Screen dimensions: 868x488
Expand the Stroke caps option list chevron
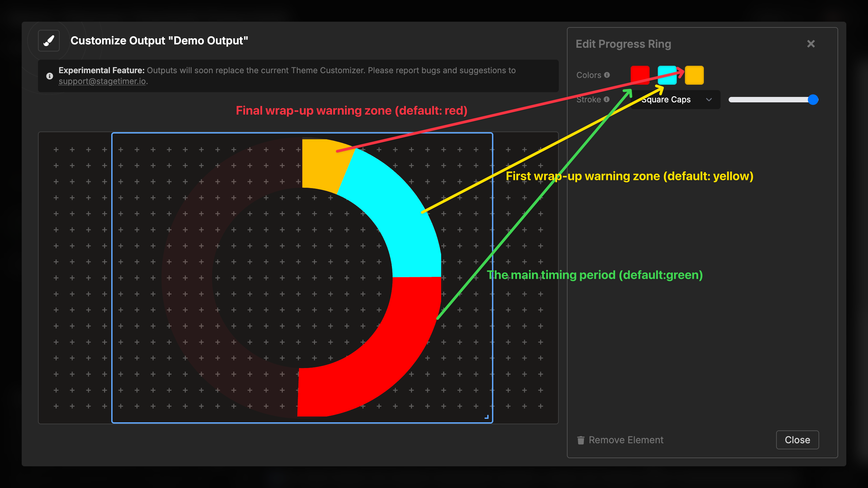coord(709,99)
